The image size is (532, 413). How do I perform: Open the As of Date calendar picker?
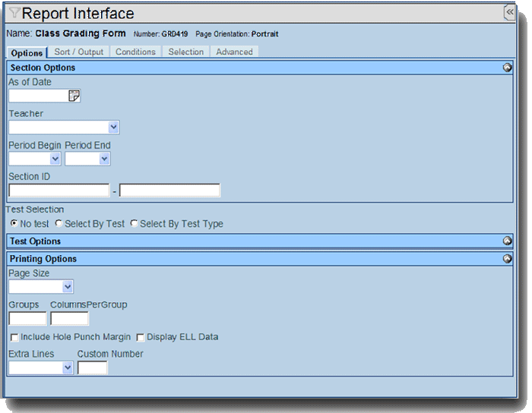74,96
